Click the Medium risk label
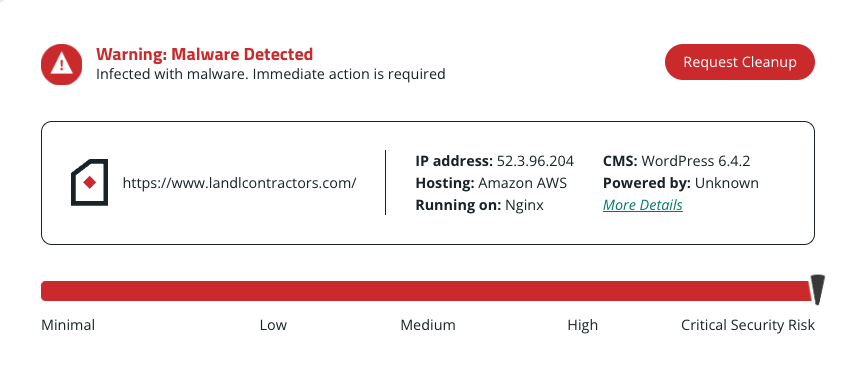852x374 pixels. pyautogui.click(x=428, y=325)
